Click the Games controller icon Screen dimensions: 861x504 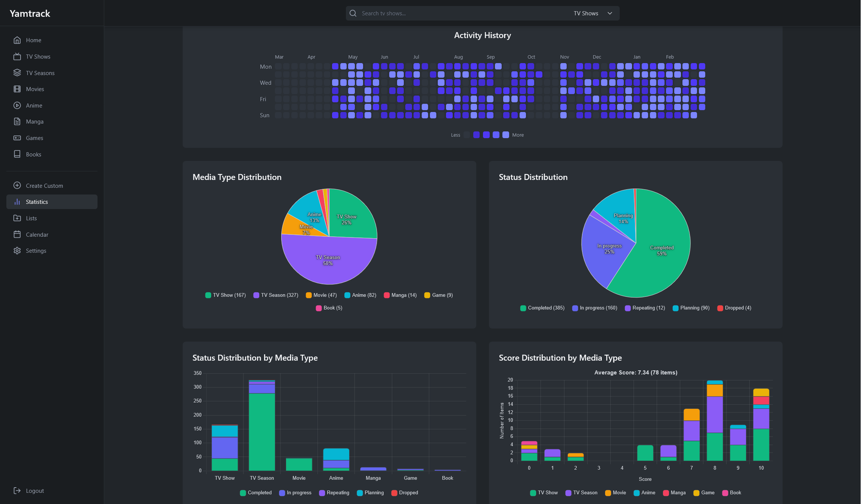17,138
